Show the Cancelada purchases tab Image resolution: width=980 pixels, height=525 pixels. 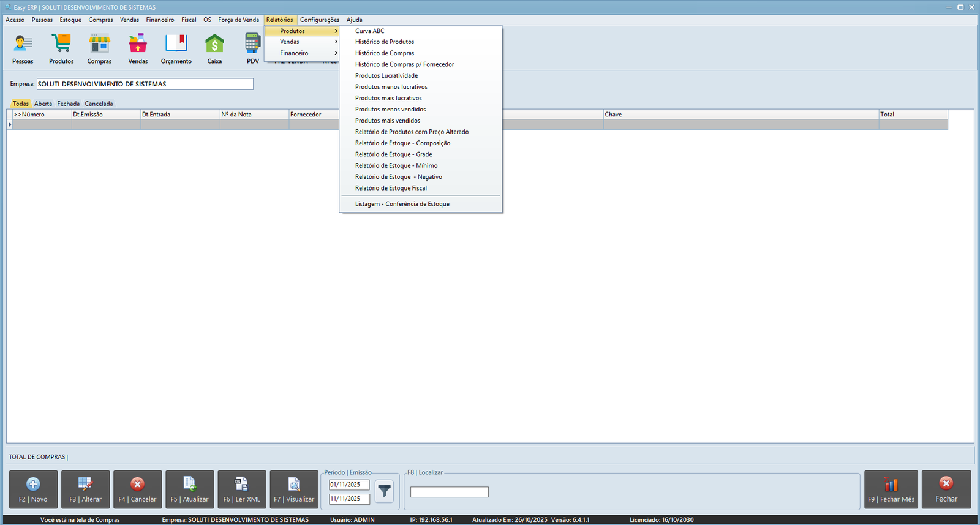99,104
